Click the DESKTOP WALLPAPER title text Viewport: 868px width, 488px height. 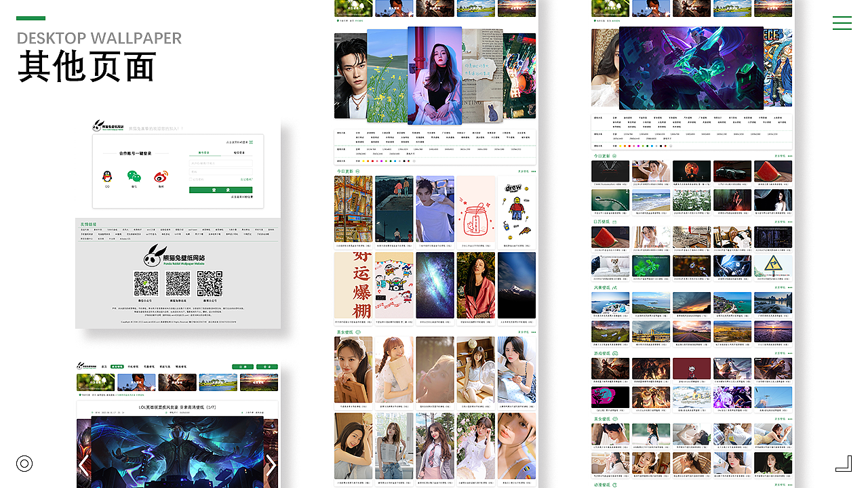[99, 38]
